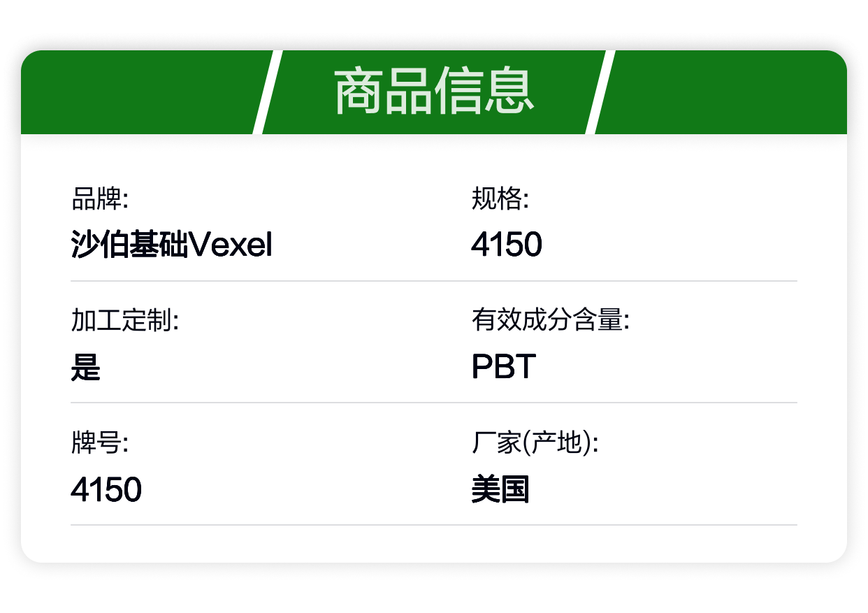Viewport: 868px width, 613px height.
Task: Select the PBT value
Action: (x=504, y=367)
